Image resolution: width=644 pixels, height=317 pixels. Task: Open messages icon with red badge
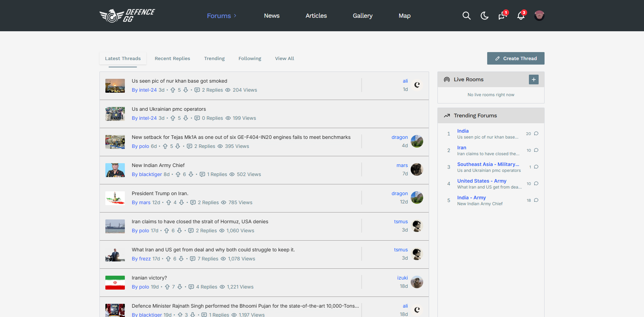click(502, 15)
